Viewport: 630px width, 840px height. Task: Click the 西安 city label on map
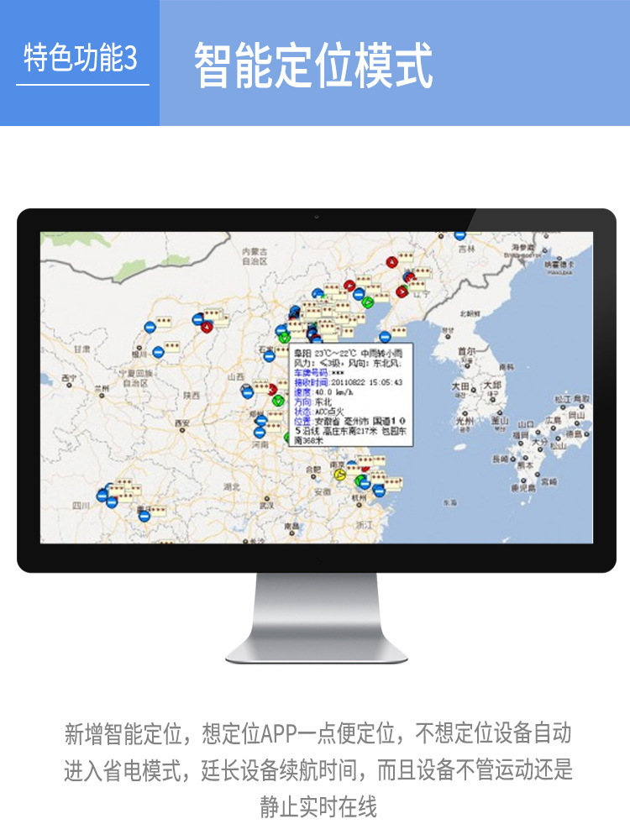pos(182,423)
